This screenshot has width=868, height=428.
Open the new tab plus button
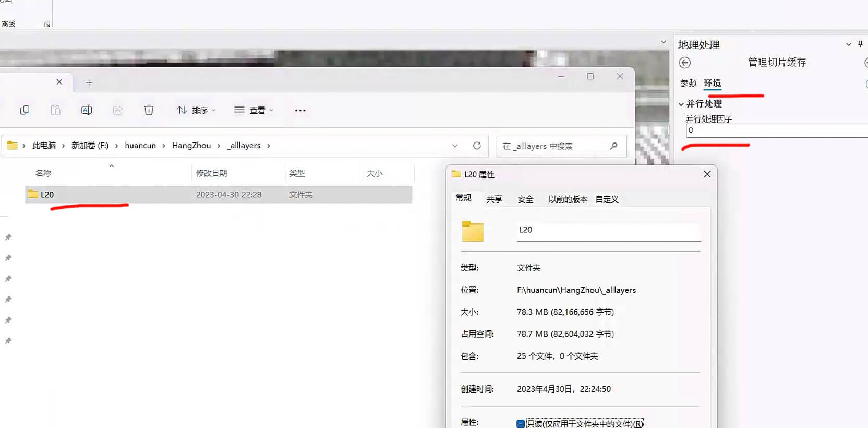pyautogui.click(x=89, y=82)
